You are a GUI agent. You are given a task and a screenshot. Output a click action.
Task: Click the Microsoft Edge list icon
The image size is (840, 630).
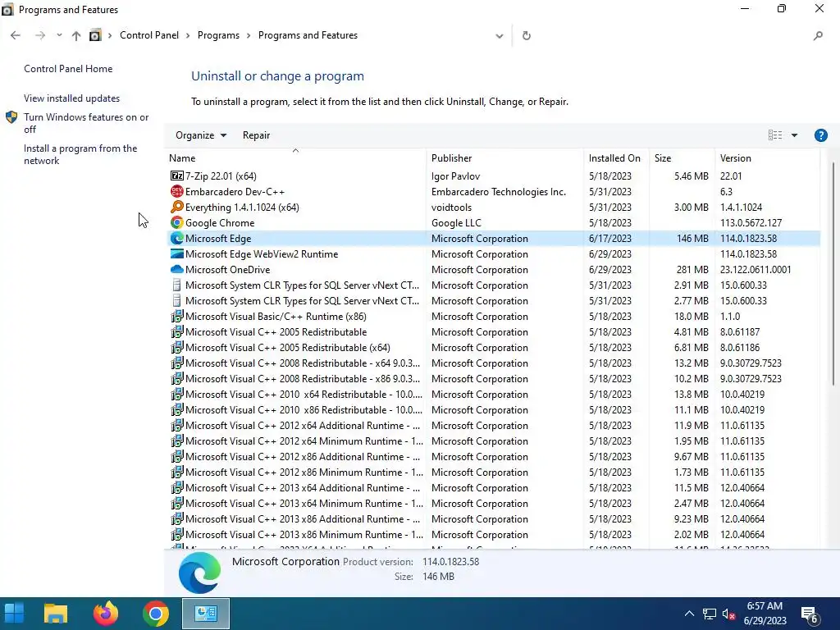coord(177,239)
